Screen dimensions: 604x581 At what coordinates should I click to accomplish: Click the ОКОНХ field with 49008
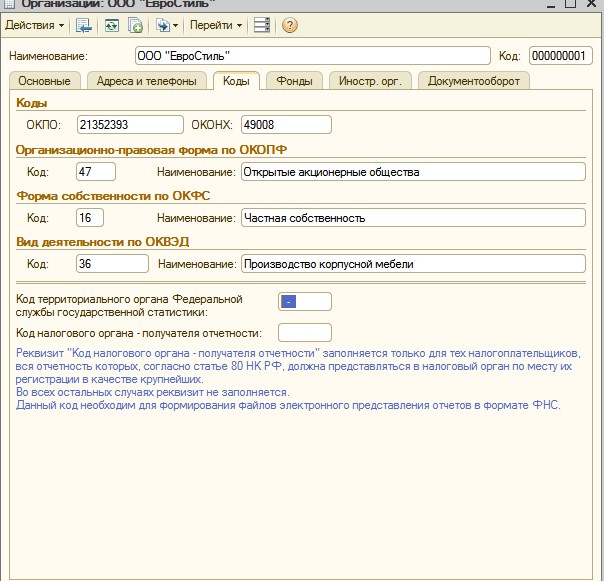[x=286, y=125]
